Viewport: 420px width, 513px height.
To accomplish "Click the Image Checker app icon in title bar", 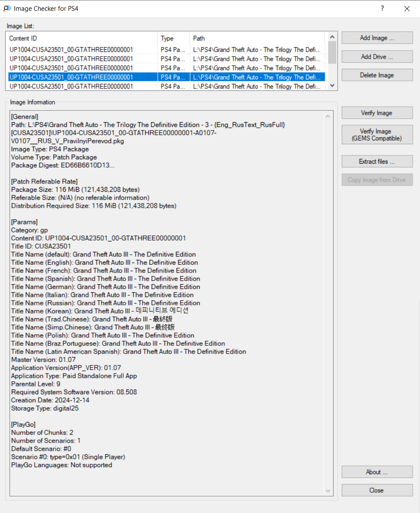I will click(7, 9).
